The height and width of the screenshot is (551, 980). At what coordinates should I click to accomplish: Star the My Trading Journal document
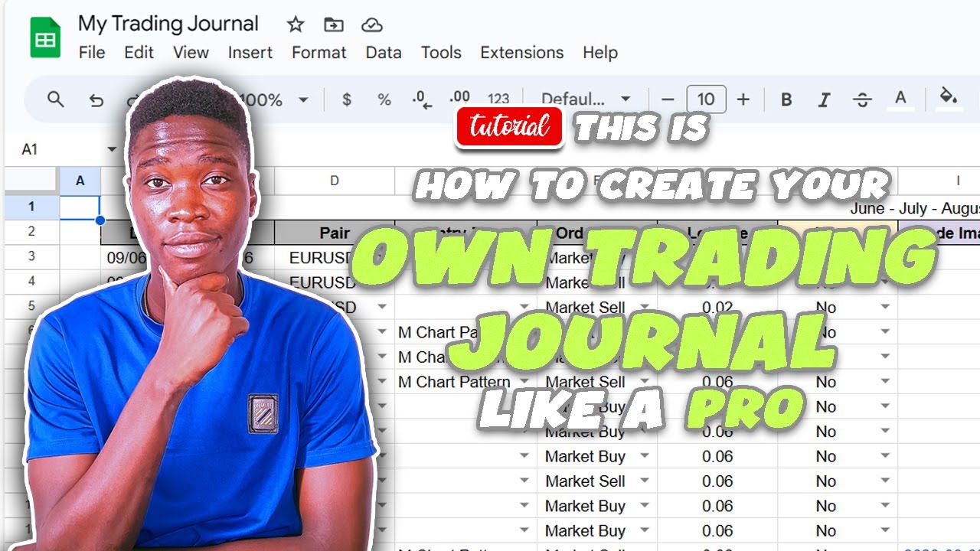point(296,24)
